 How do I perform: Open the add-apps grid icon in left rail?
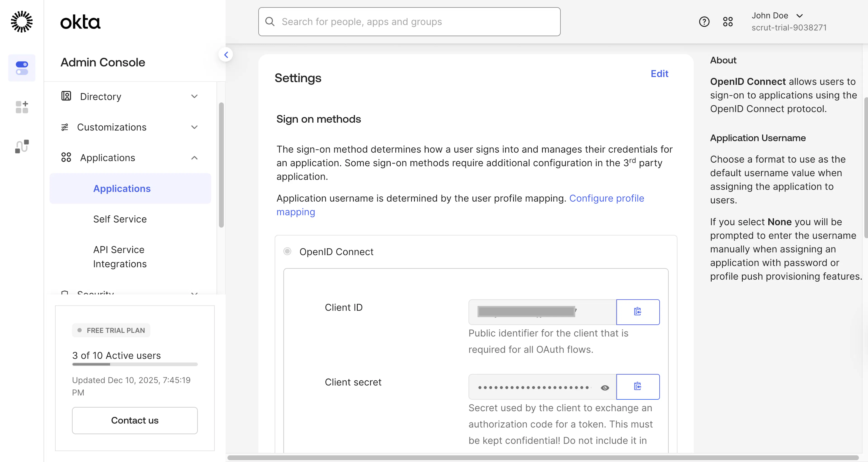[x=22, y=107]
